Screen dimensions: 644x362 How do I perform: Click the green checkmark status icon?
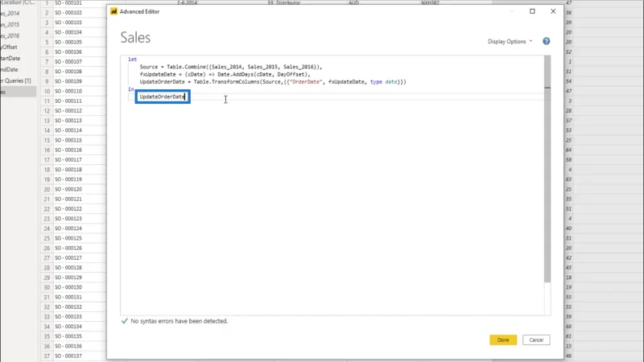[x=125, y=321]
